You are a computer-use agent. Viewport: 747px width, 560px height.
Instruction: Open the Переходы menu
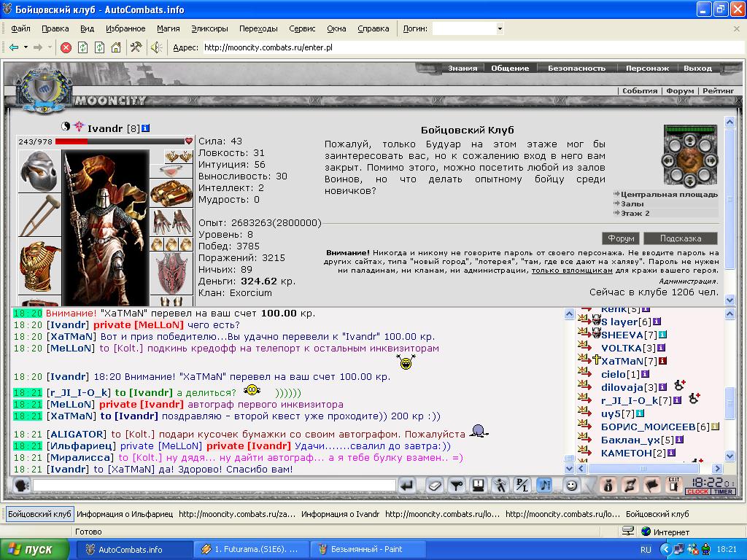pyautogui.click(x=258, y=28)
